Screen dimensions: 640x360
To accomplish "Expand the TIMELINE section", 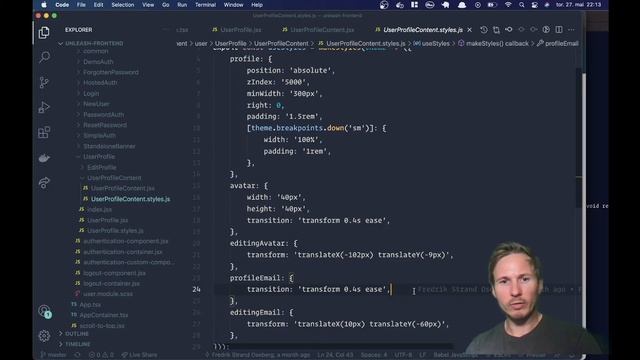I will click(x=78, y=344).
